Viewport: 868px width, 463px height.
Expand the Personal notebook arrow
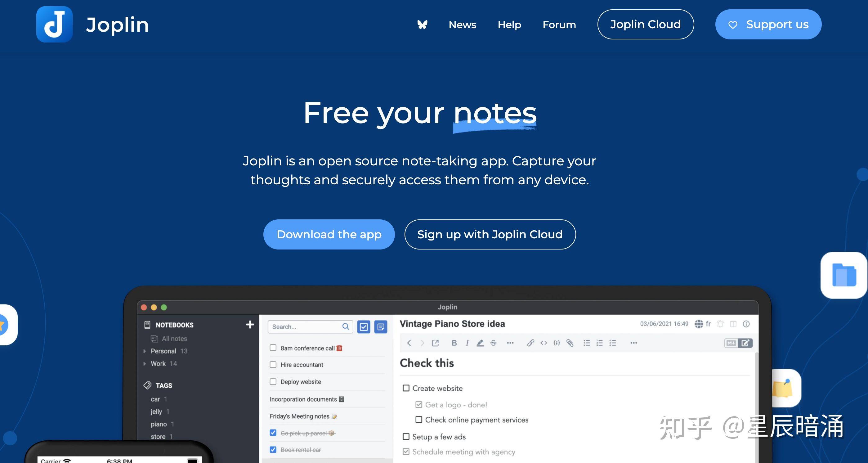click(145, 351)
